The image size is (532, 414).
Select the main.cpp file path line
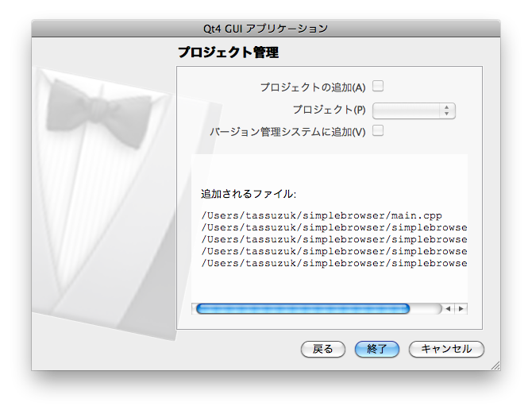click(x=322, y=215)
